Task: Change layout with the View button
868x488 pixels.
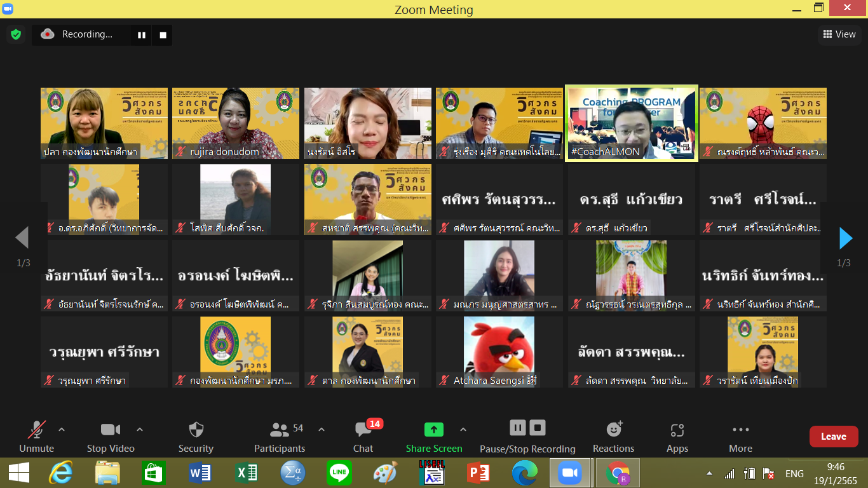Action: click(x=839, y=34)
